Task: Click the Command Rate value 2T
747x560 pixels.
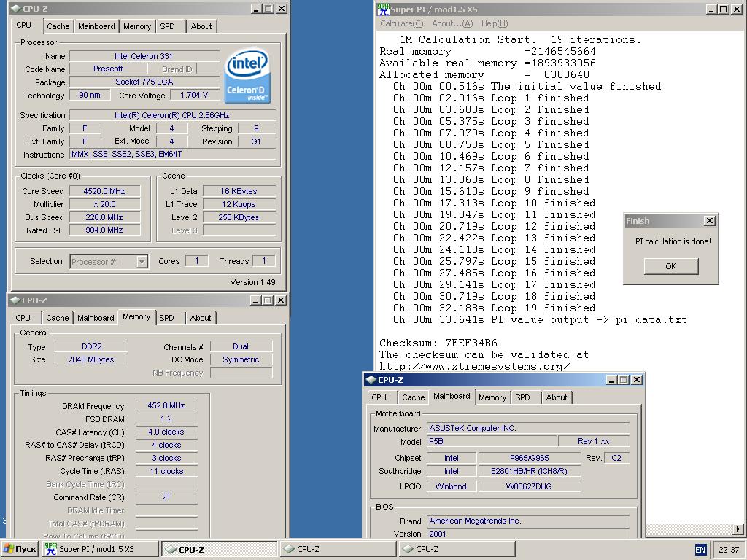Action: [x=166, y=497]
